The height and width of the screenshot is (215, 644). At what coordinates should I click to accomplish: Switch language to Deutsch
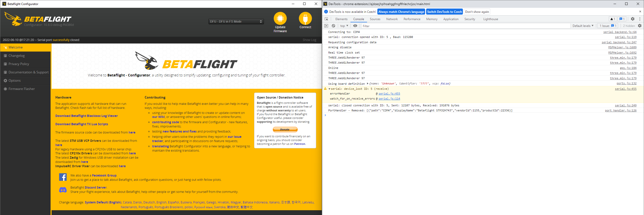click(x=149, y=202)
